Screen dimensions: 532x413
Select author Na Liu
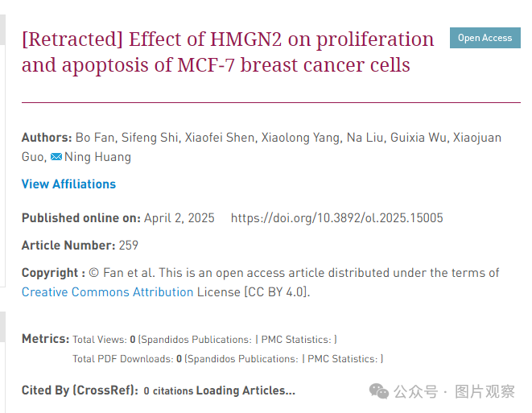tap(365, 138)
